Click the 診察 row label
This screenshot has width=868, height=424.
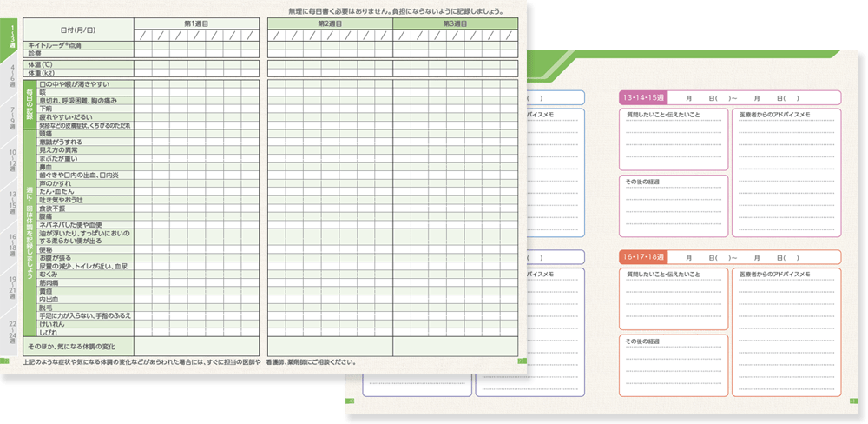pos(78,54)
